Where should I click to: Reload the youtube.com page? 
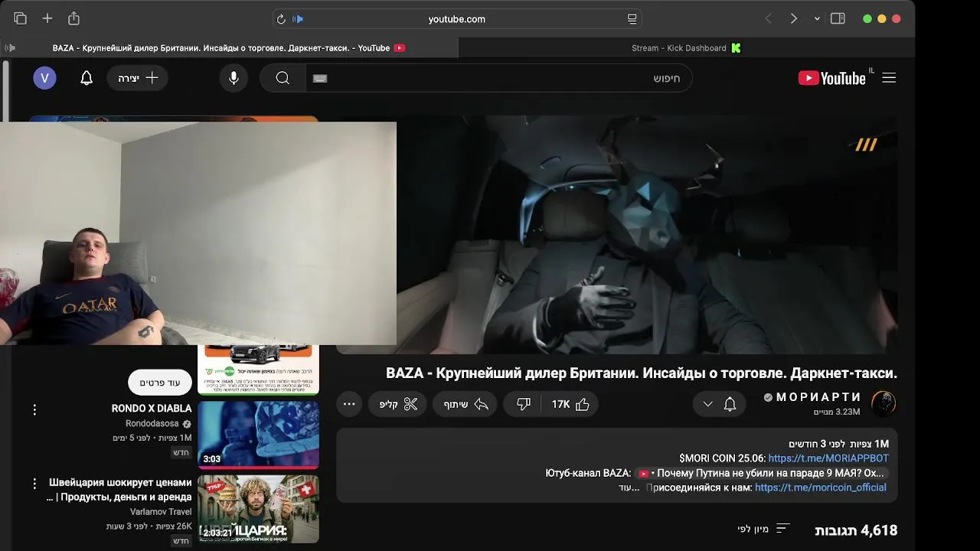pos(281,19)
